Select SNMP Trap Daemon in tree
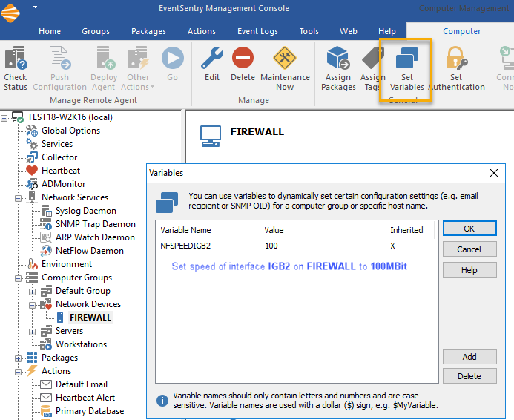This screenshot has width=514, height=420. (96, 224)
